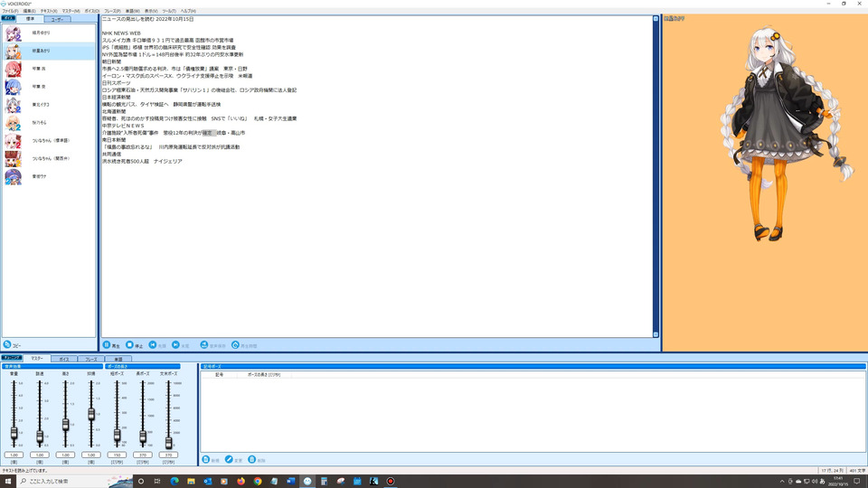868x488 pixels.
Task: Click the 新規 new pause-symbol icon
Action: (x=206, y=460)
